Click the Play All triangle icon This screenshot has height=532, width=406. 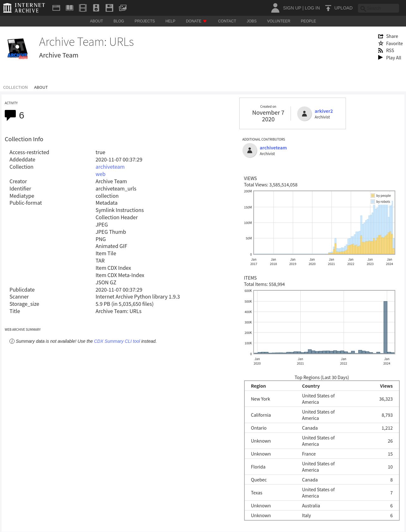(380, 57)
